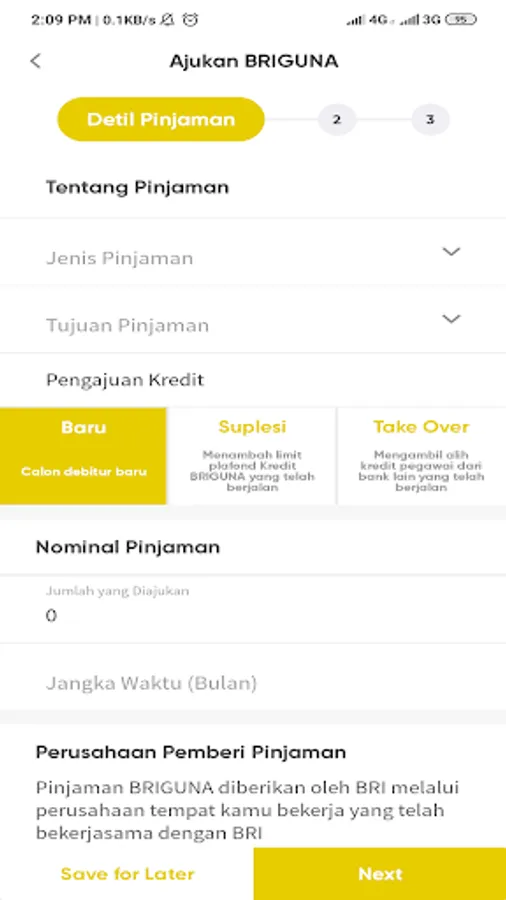Jump to step 3 indicator
506x900 pixels.
tap(430, 119)
